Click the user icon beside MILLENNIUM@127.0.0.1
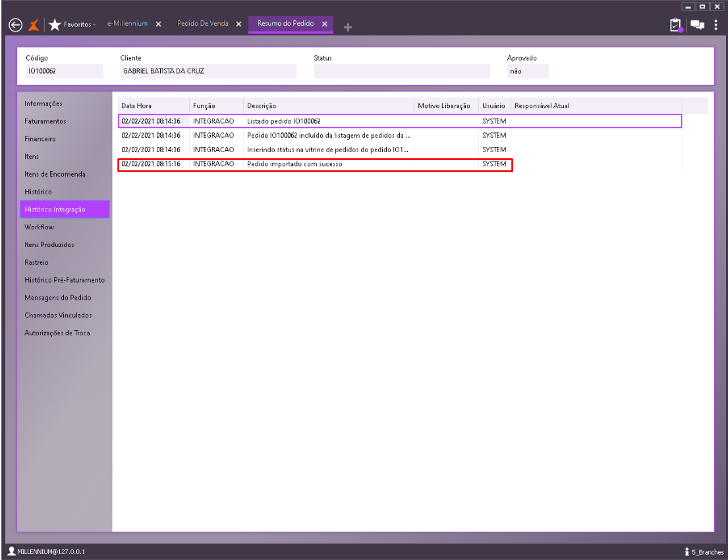 (x=12, y=551)
